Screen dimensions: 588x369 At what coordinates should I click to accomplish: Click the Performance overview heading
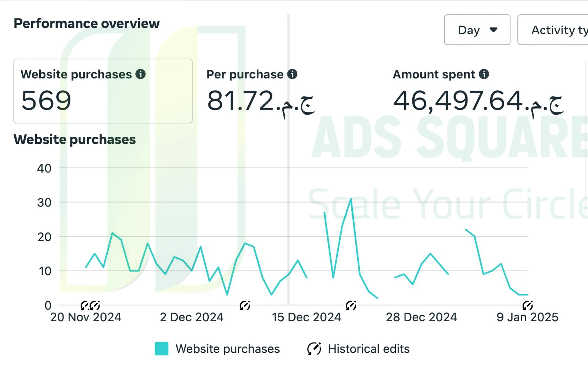point(87,24)
